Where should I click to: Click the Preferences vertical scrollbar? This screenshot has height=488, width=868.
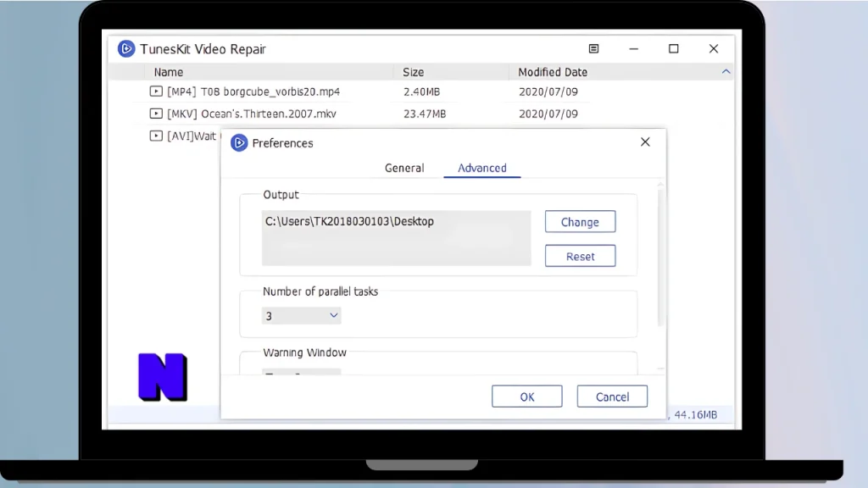(660, 258)
